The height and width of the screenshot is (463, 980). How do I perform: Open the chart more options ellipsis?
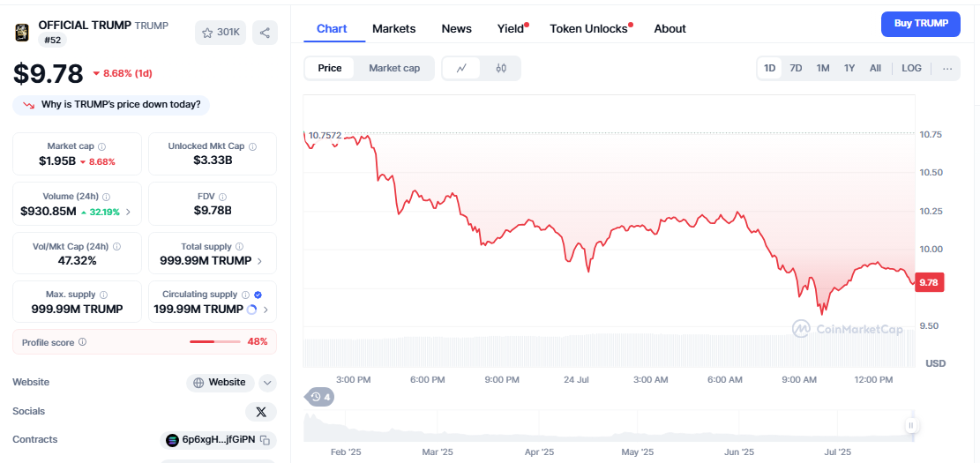click(947, 68)
